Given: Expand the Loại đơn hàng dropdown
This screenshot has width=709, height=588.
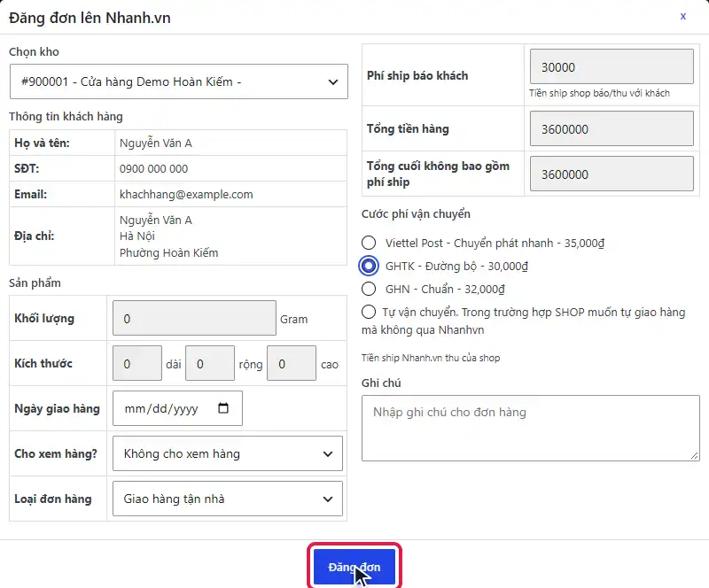Looking at the screenshot, I should (228, 499).
